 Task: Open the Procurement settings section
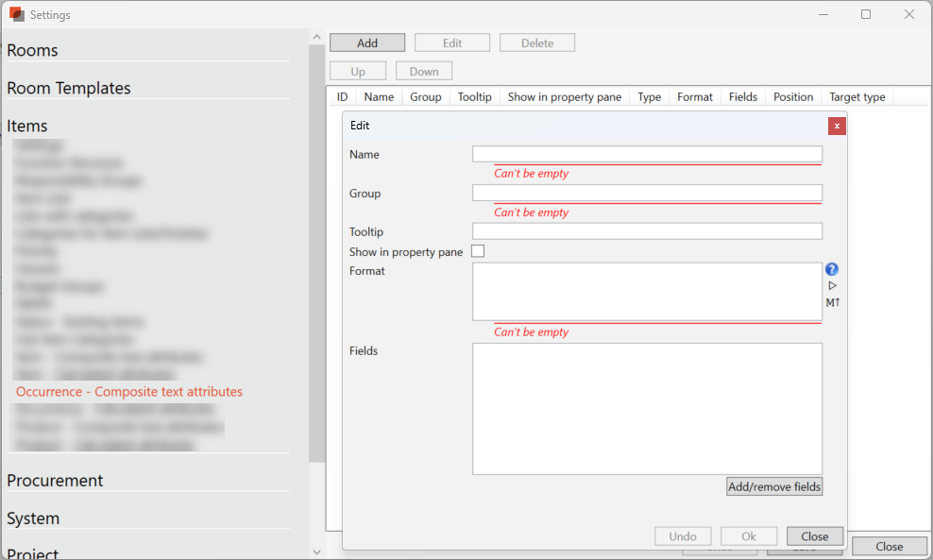coord(55,480)
